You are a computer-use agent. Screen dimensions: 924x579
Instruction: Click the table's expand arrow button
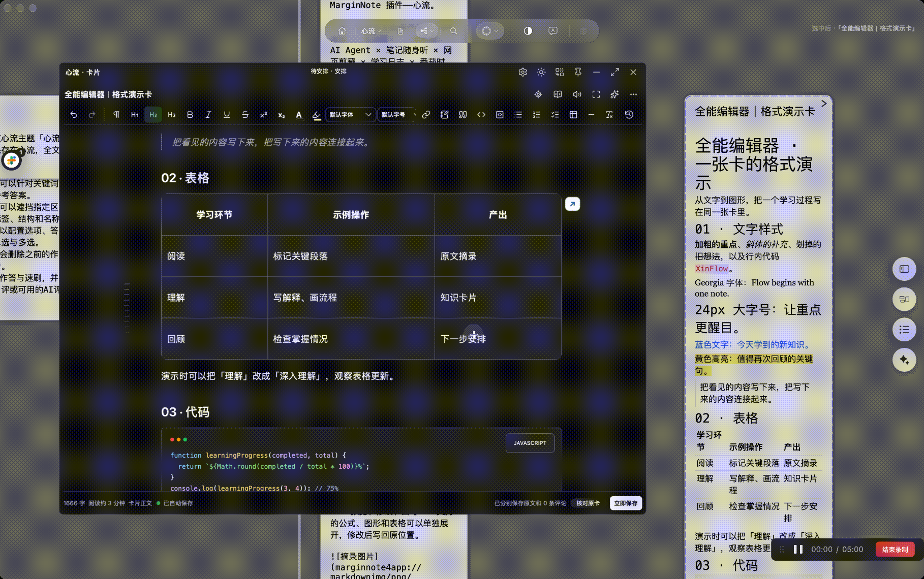pos(572,204)
